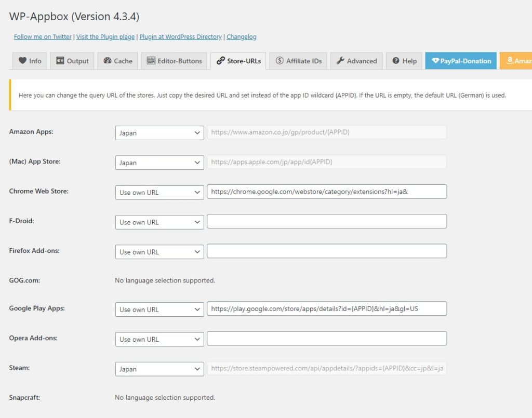Click the WP-Appbox (Version 4.3.4) heading
The height and width of the screenshot is (418, 532).
74,16
